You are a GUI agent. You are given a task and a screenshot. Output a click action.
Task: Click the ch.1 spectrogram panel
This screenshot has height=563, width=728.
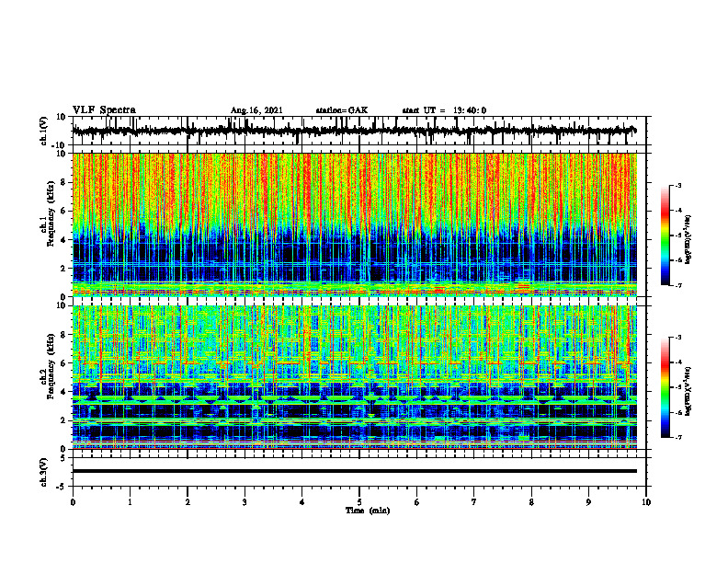pos(355,224)
